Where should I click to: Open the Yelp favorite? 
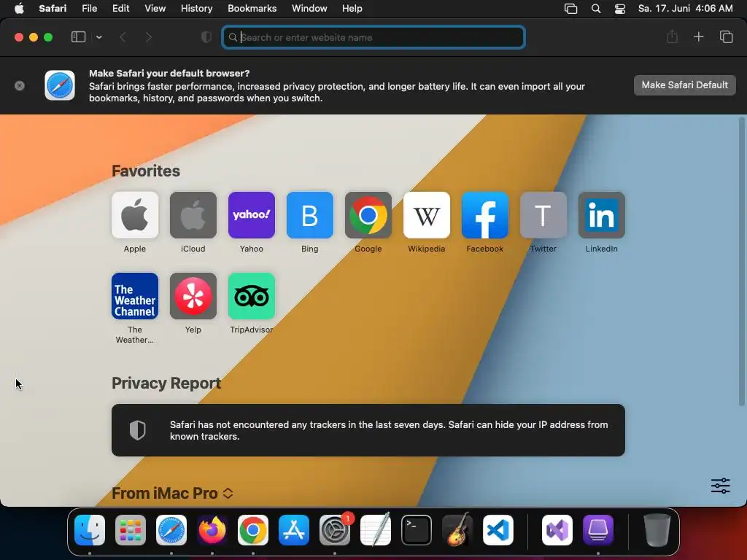193,296
